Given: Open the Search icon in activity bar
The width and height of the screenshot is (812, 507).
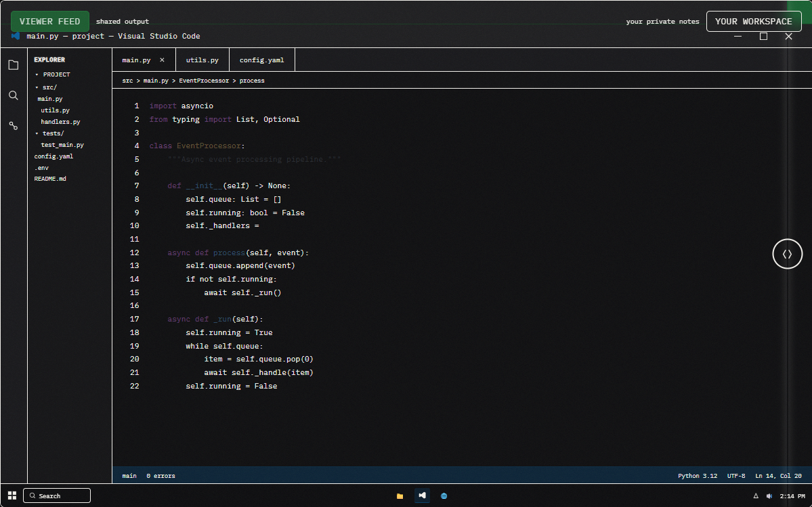Looking at the screenshot, I should (x=13, y=95).
